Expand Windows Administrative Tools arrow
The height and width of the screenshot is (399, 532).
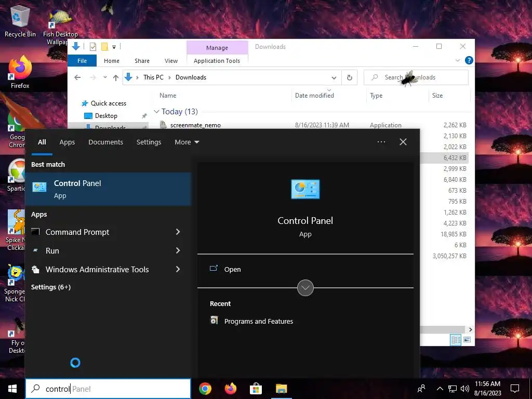(x=178, y=269)
